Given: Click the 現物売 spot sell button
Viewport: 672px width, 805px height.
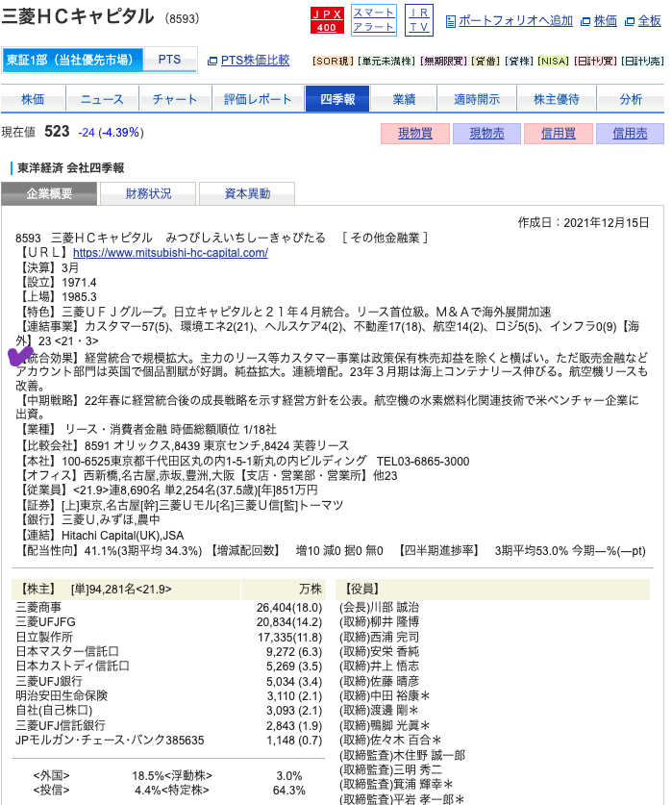Looking at the screenshot, I should [486, 134].
